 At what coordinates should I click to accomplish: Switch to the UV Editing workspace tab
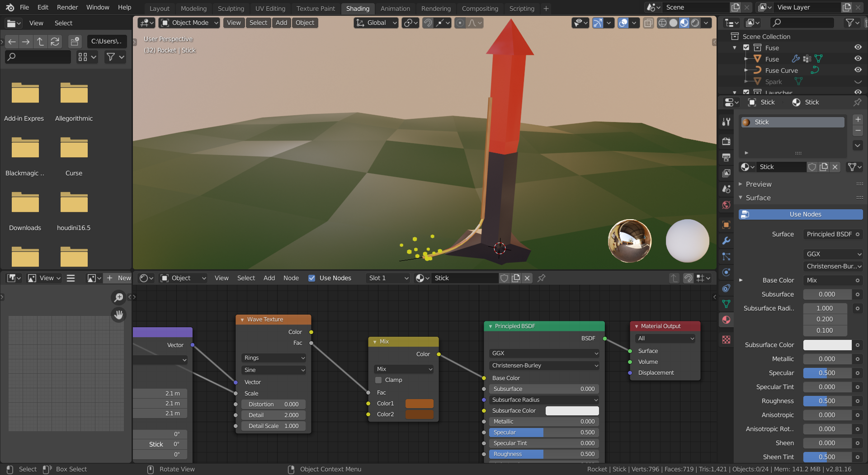270,9
